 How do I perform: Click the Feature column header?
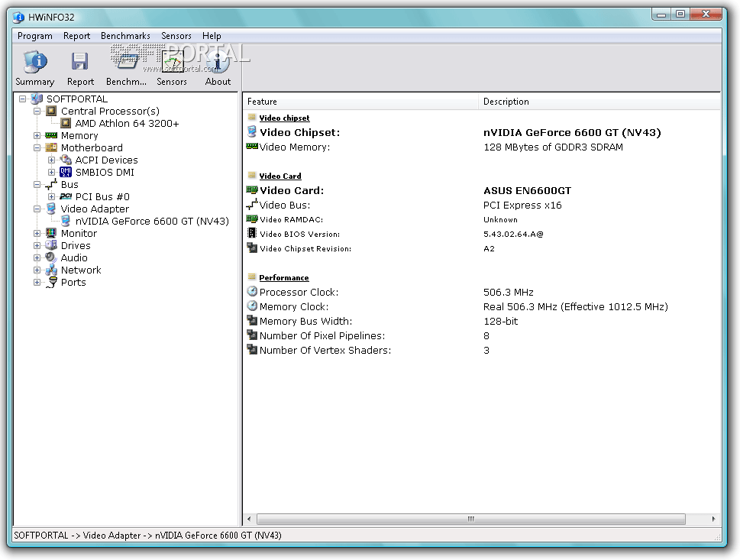pos(361,102)
